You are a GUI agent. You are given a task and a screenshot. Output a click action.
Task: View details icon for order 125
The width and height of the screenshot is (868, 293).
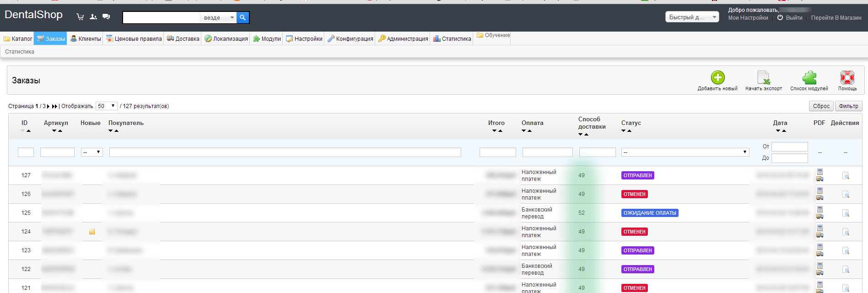(846, 213)
